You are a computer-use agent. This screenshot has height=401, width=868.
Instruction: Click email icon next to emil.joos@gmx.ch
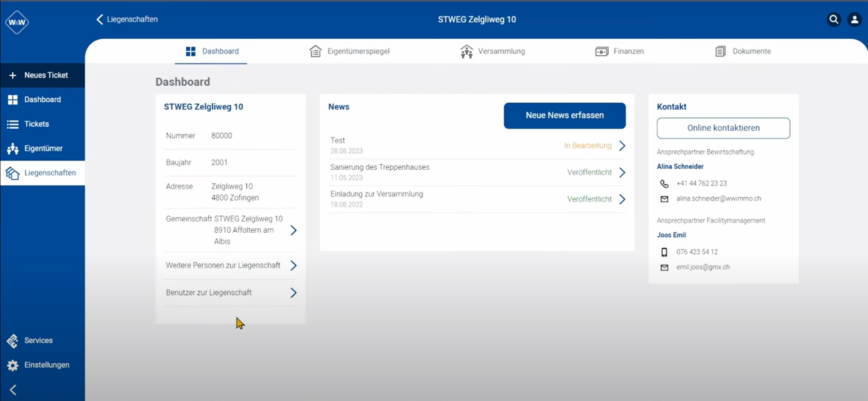click(664, 267)
